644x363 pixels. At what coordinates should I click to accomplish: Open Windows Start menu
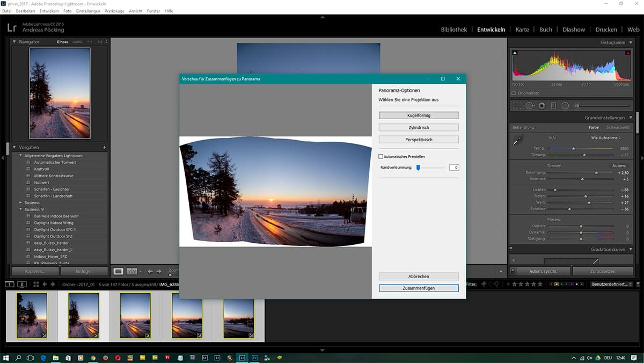click(x=6, y=357)
